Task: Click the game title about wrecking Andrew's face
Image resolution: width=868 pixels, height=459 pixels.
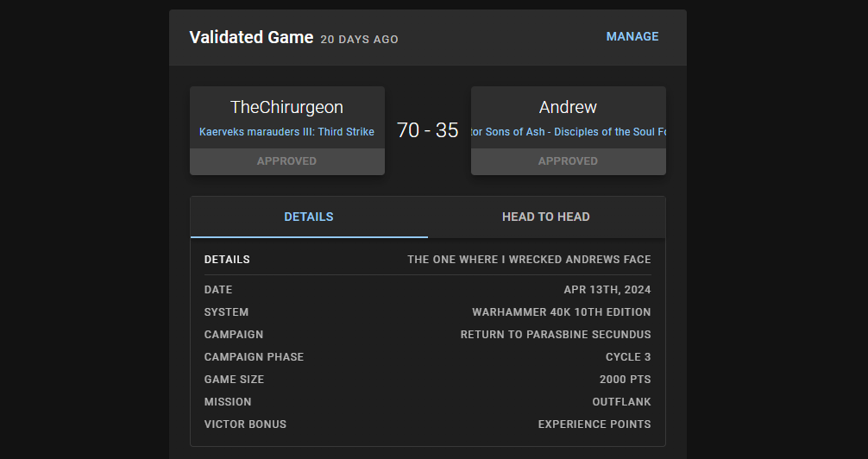Action: tap(529, 260)
